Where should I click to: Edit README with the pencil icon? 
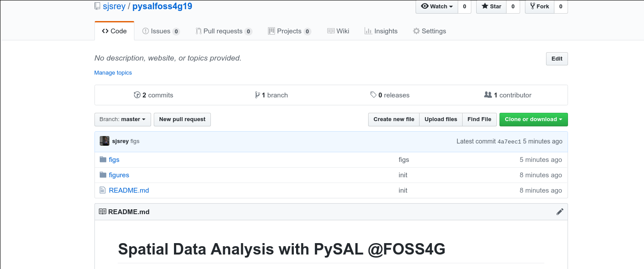point(560,212)
